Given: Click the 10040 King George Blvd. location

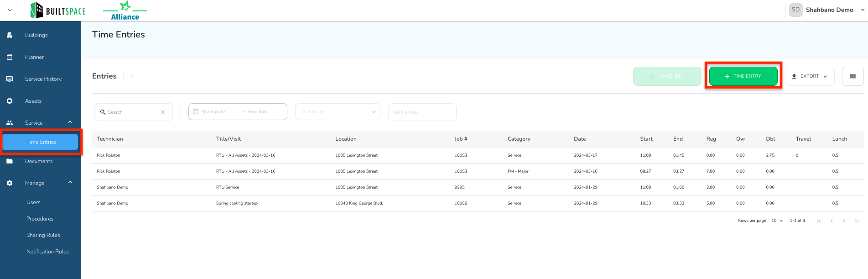Looking at the screenshot, I should (x=359, y=203).
